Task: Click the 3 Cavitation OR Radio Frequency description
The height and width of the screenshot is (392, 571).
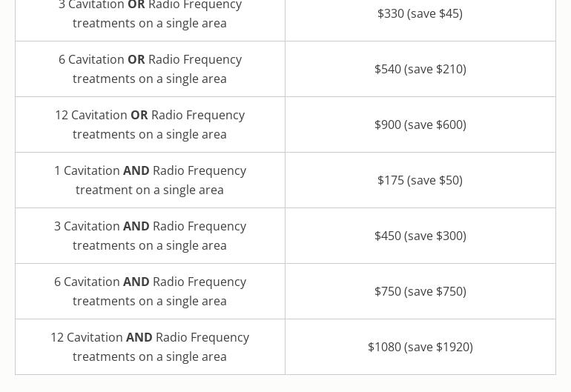Action: [x=150, y=14]
